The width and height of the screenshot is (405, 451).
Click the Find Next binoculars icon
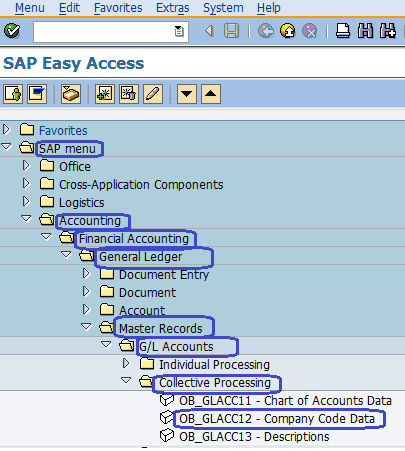[387, 31]
